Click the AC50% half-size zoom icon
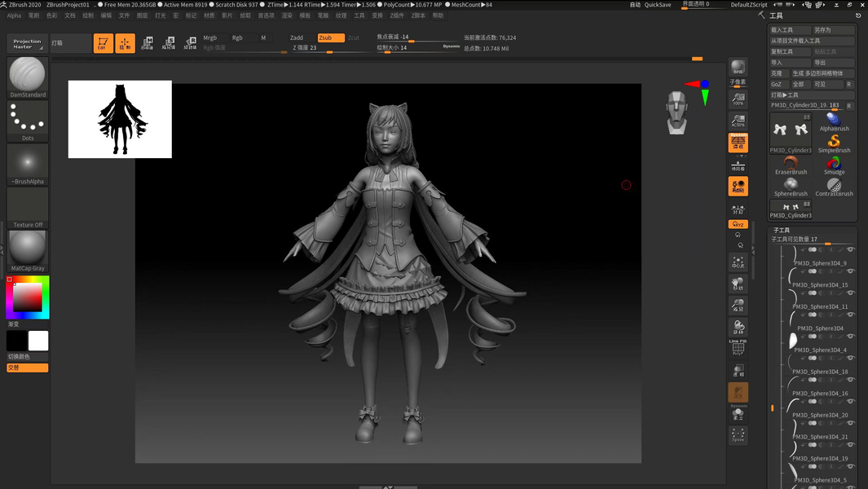The image size is (868, 489). pyautogui.click(x=738, y=121)
